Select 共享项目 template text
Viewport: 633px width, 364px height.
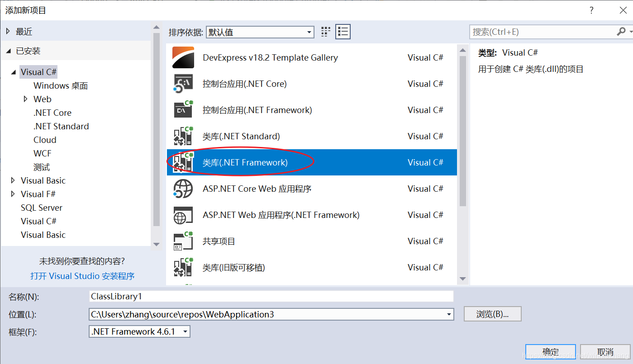click(219, 241)
